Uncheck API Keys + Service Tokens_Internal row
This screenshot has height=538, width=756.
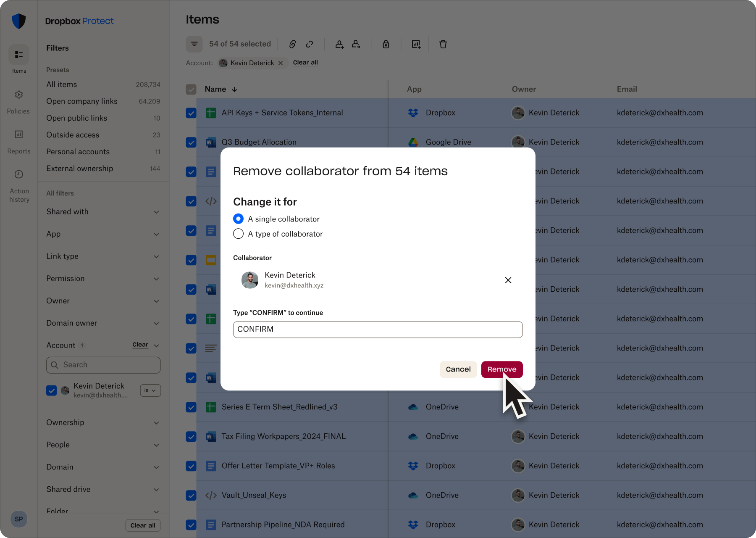pyautogui.click(x=191, y=113)
